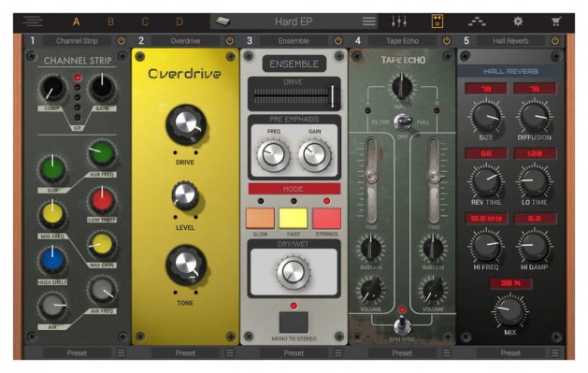Screen dimensions: 588x373
Task: Open preset menu icon under Hall Reverb
Action: tap(554, 352)
